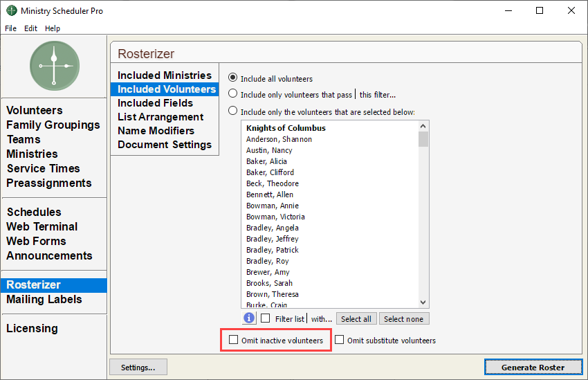The image size is (588, 380).
Task: Click the 'with...' filter link
Action: 322,319
